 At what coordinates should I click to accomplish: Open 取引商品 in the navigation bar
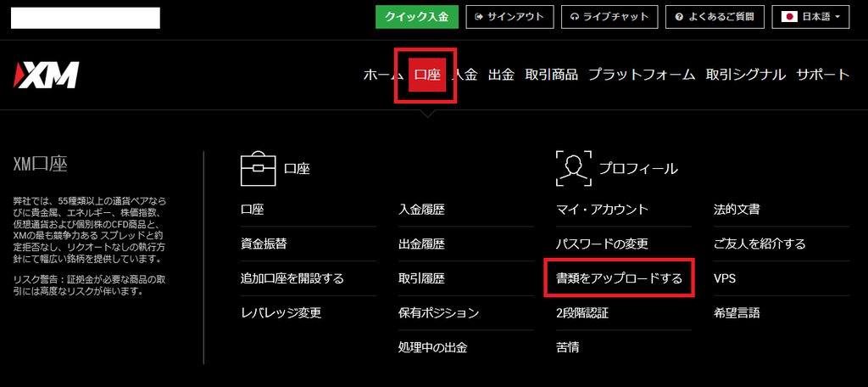(x=551, y=75)
